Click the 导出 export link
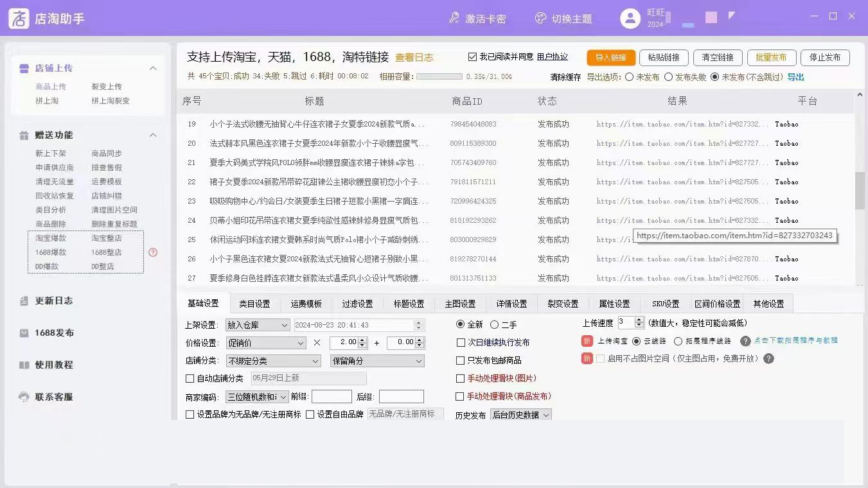The image size is (868, 488). tap(795, 77)
